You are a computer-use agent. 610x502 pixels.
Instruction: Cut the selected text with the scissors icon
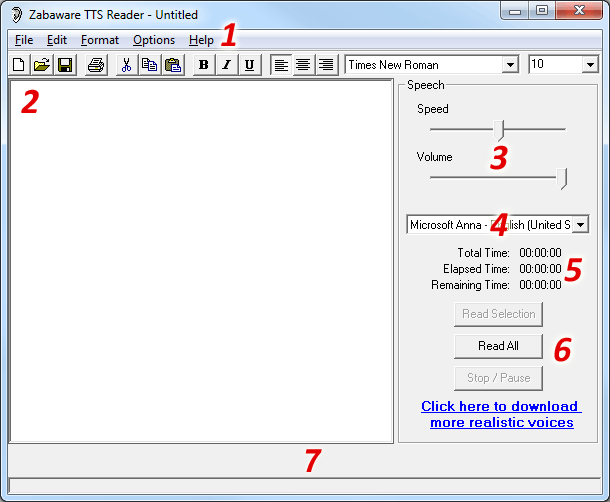pos(126,65)
